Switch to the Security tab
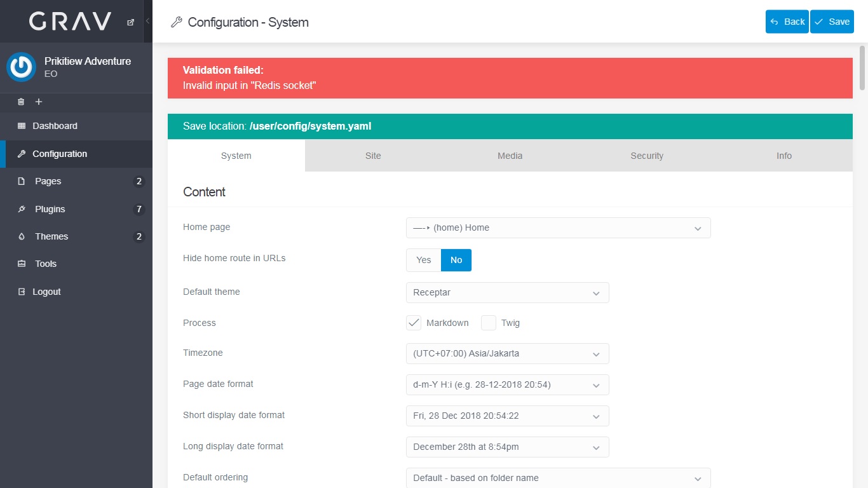This screenshot has width=868, height=488. (x=647, y=156)
